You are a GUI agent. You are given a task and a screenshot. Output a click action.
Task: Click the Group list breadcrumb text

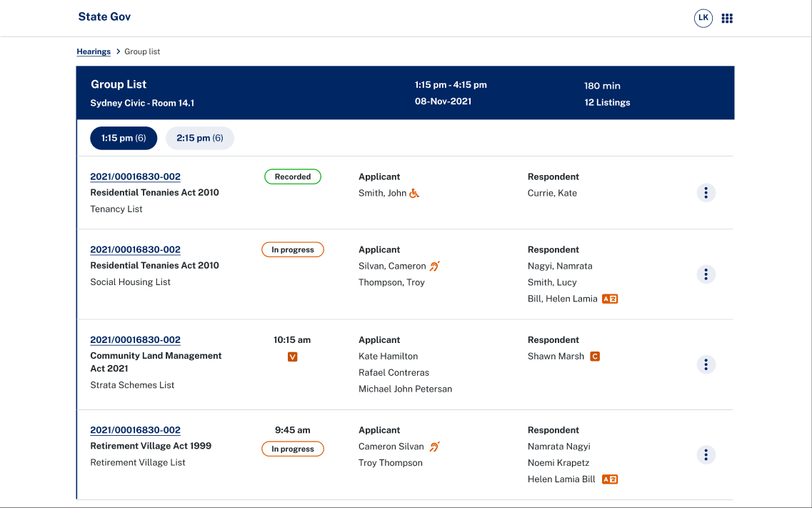pos(142,51)
